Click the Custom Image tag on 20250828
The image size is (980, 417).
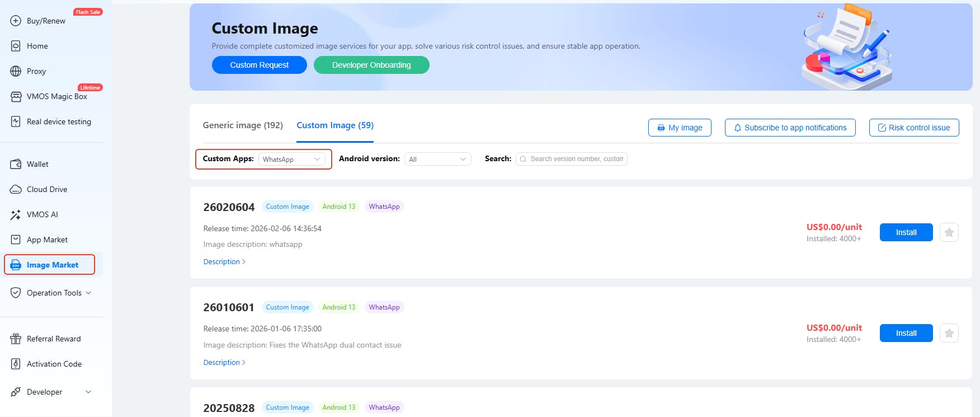click(288, 407)
